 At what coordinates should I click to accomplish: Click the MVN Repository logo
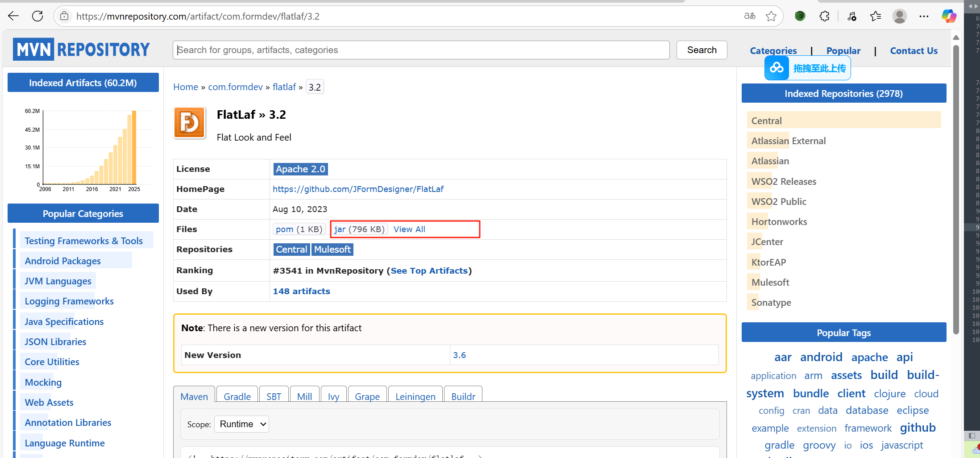coord(81,49)
